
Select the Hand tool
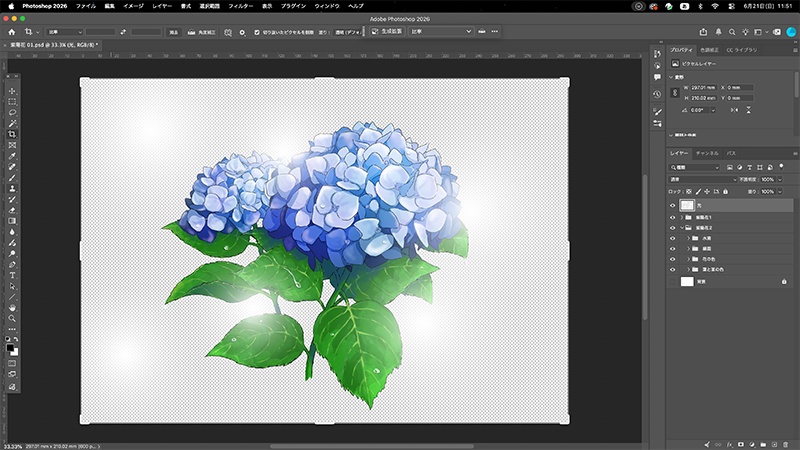coord(12,308)
